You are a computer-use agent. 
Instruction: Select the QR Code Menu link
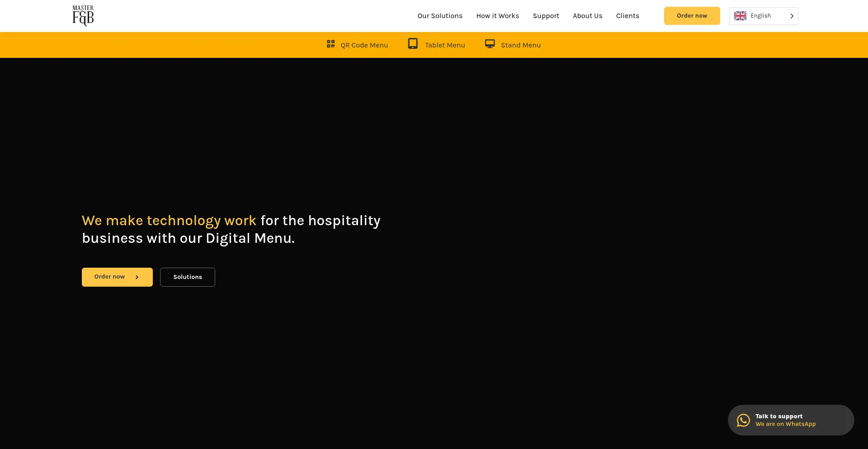tap(364, 45)
